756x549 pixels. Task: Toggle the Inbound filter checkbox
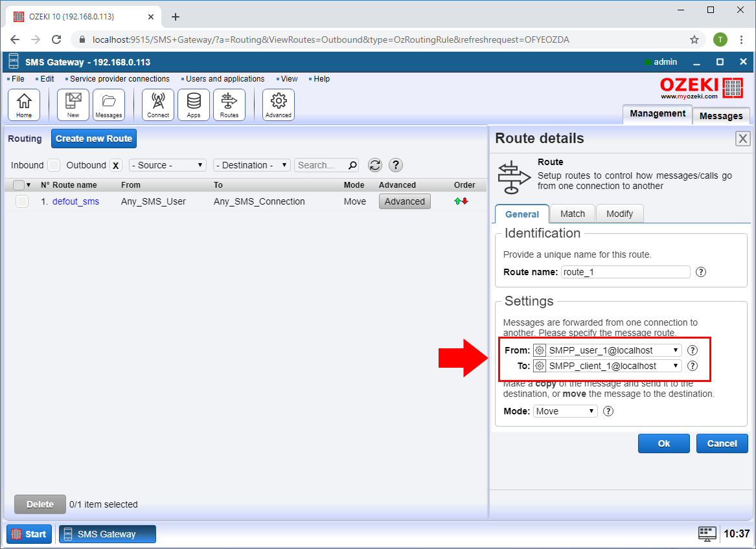[x=54, y=165]
